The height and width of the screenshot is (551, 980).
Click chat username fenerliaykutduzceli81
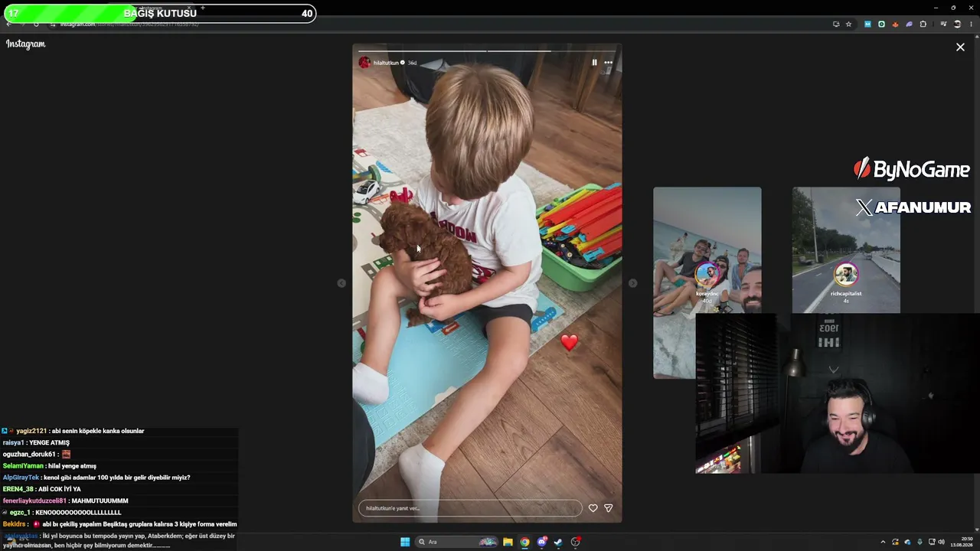[34, 500]
